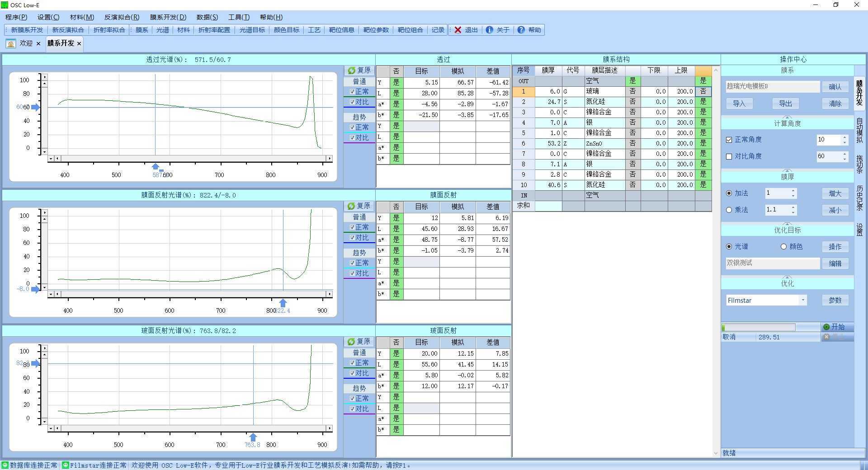Click the 60 level arrow marker on transmission chart
This screenshot has width=868, height=470.
coord(35,108)
